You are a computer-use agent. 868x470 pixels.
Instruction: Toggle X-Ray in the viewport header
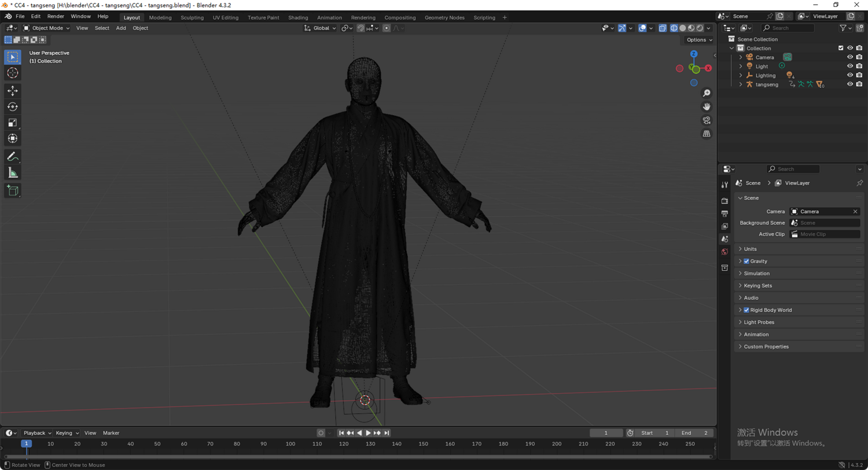[x=663, y=28]
